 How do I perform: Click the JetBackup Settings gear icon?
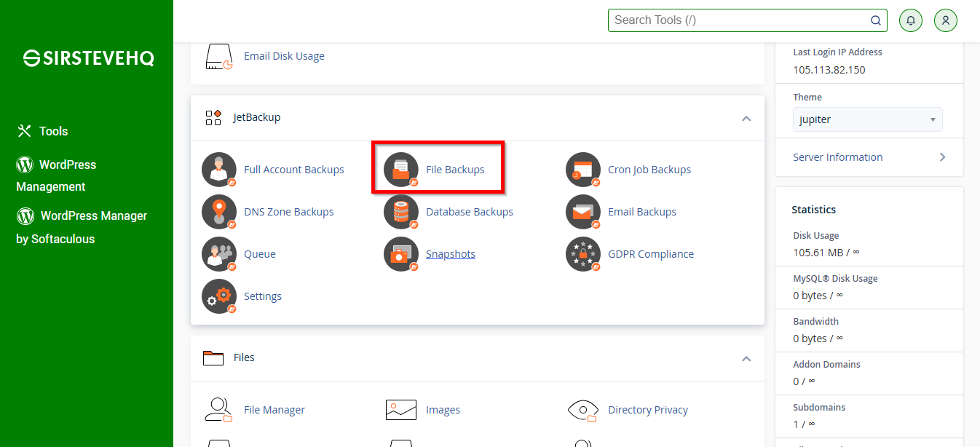click(219, 296)
